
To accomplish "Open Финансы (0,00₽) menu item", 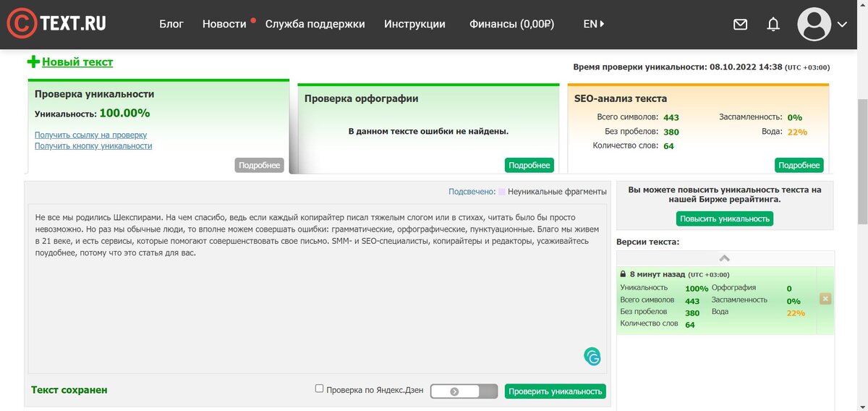I will pyautogui.click(x=511, y=24).
